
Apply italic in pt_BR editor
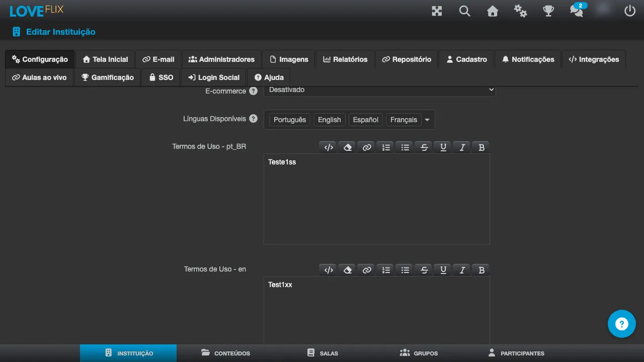[462, 147]
